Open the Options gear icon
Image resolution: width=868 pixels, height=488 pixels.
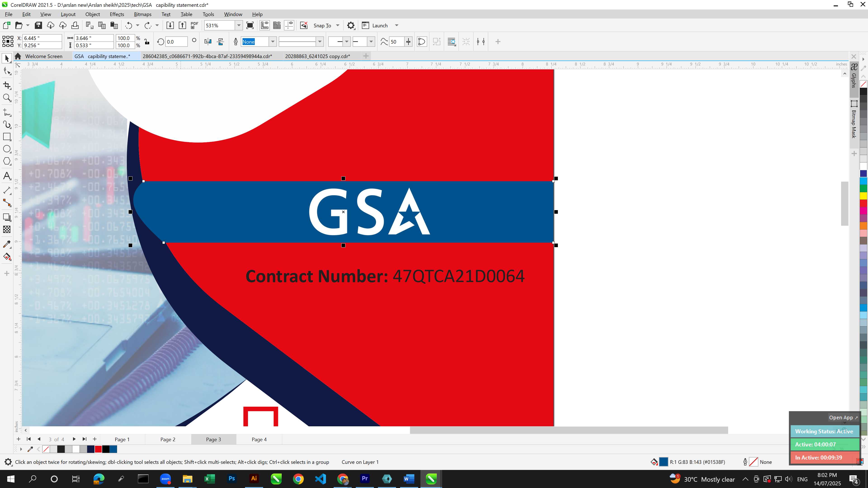(351, 26)
